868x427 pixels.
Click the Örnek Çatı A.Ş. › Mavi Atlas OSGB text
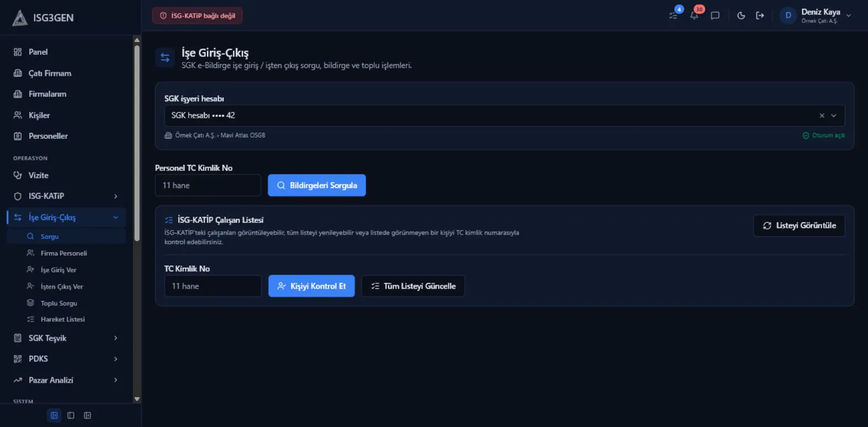pyautogui.click(x=220, y=136)
